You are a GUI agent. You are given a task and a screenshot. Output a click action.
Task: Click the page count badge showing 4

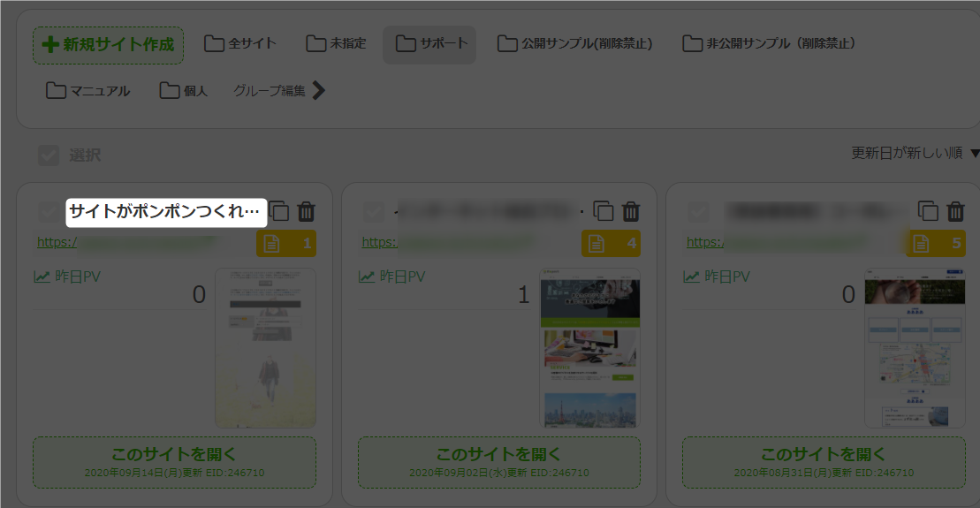(612, 244)
